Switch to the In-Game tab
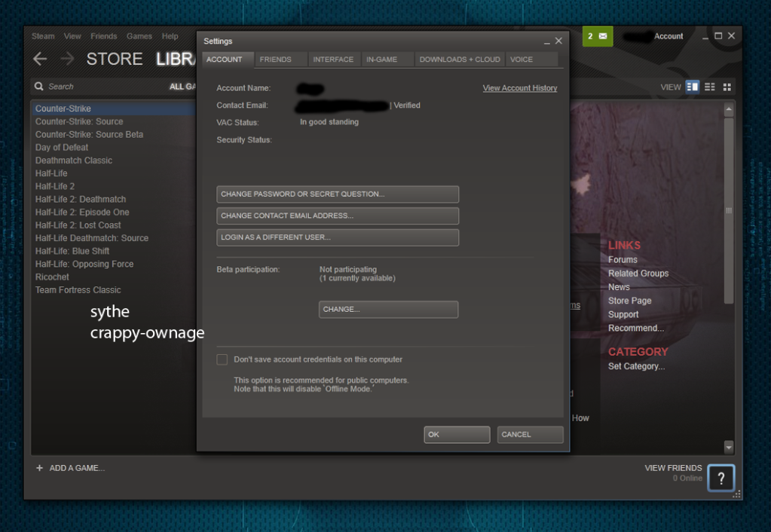The height and width of the screenshot is (532, 771). [x=388, y=60]
